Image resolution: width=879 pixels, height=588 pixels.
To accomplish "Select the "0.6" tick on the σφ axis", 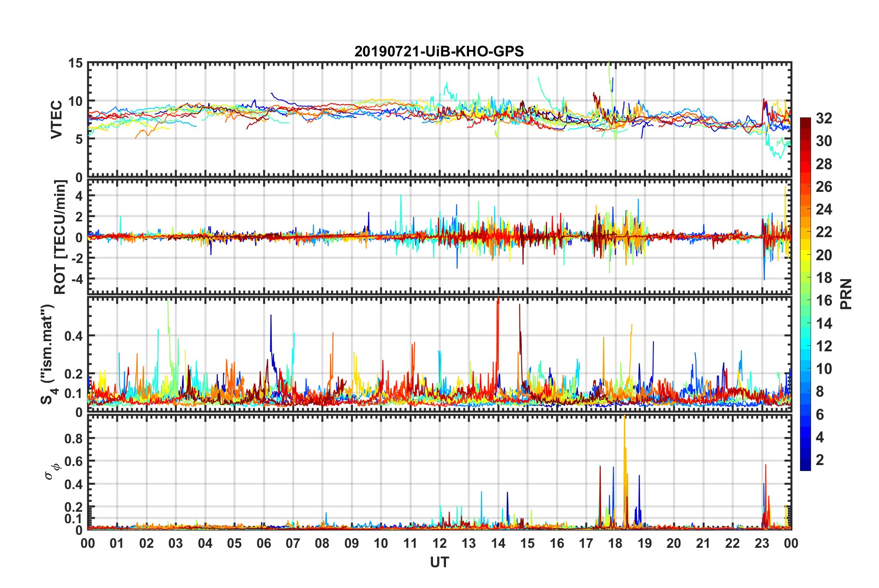I will click(x=73, y=461).
